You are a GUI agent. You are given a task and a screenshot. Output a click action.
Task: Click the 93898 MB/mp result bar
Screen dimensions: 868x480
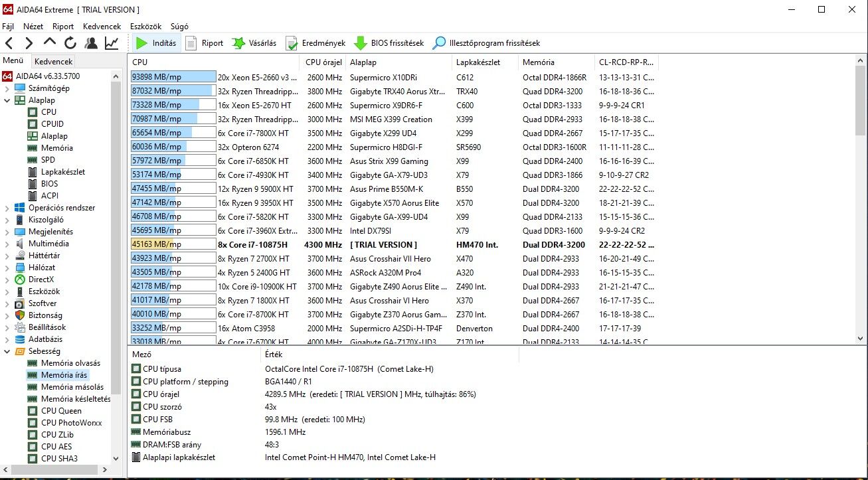pyautogui.click(x=173, y=77)
